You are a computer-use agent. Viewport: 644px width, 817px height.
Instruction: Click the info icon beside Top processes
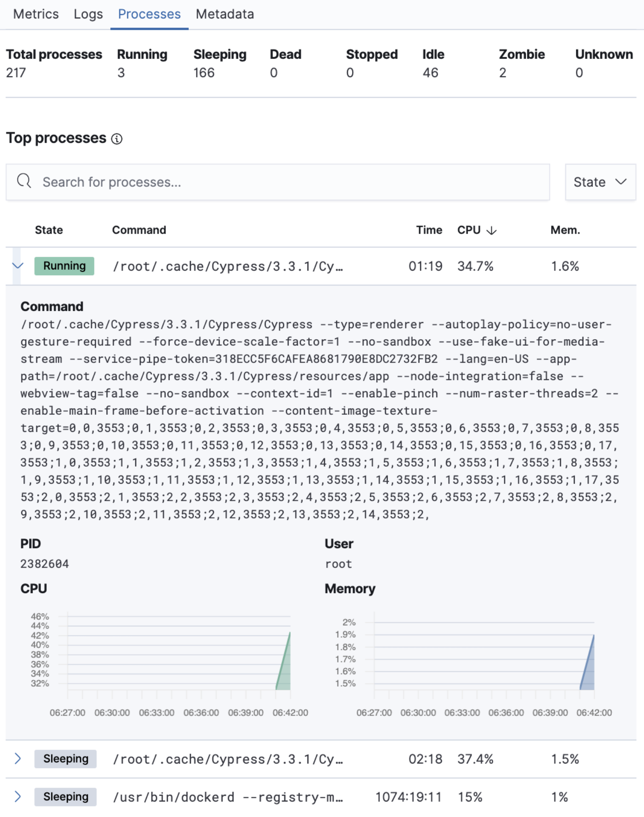117,139
